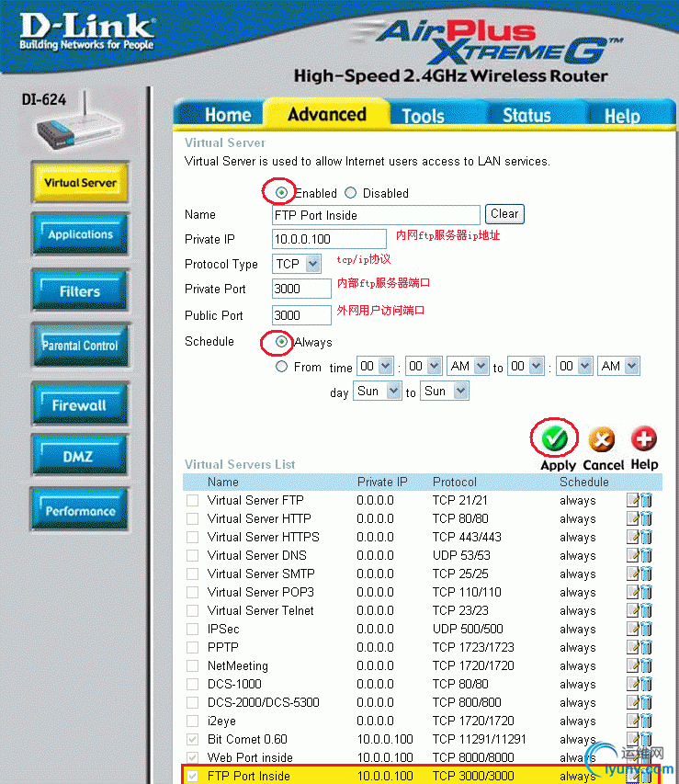Screen dimensions: 679x784
Task: Check the Virtual Server HTTP checkbox
Action: 193,518
